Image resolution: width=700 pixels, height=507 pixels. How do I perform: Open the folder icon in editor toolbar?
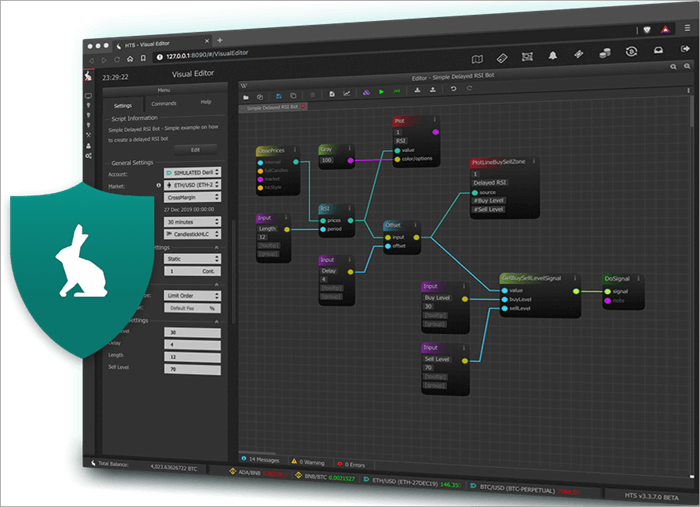point(246,97)
